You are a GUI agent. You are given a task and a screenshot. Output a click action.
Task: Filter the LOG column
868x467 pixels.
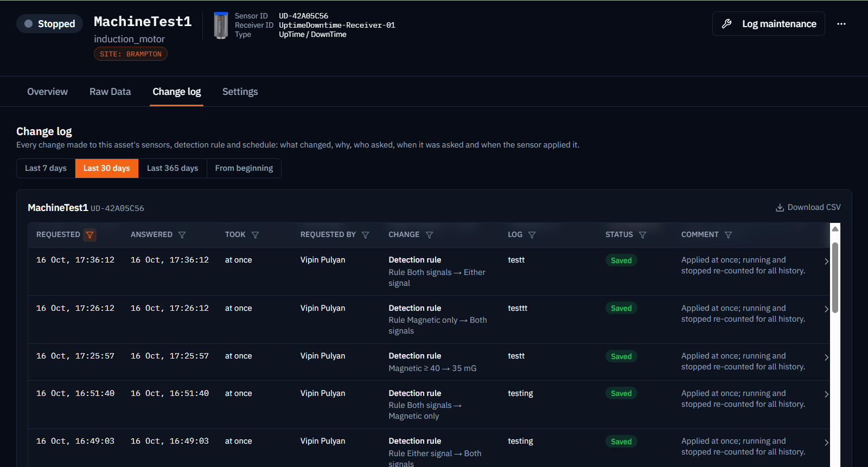click(532, 235)
